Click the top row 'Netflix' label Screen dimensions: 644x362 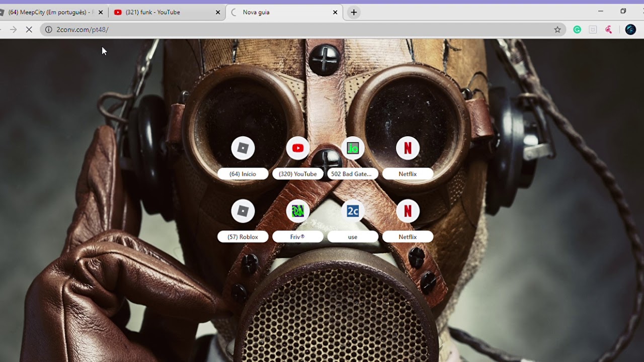408,174
